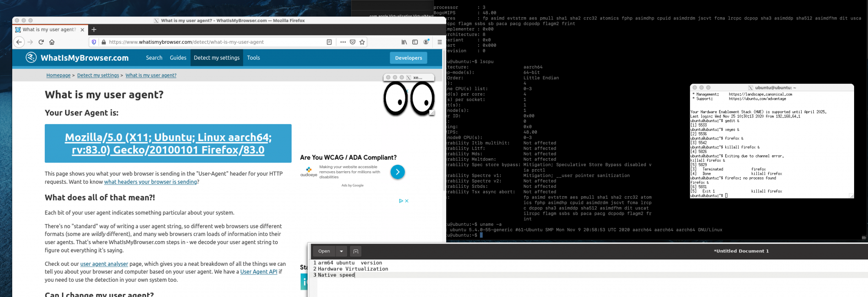Click the Mozilla/5.0 user agent string link

[168, 144]
